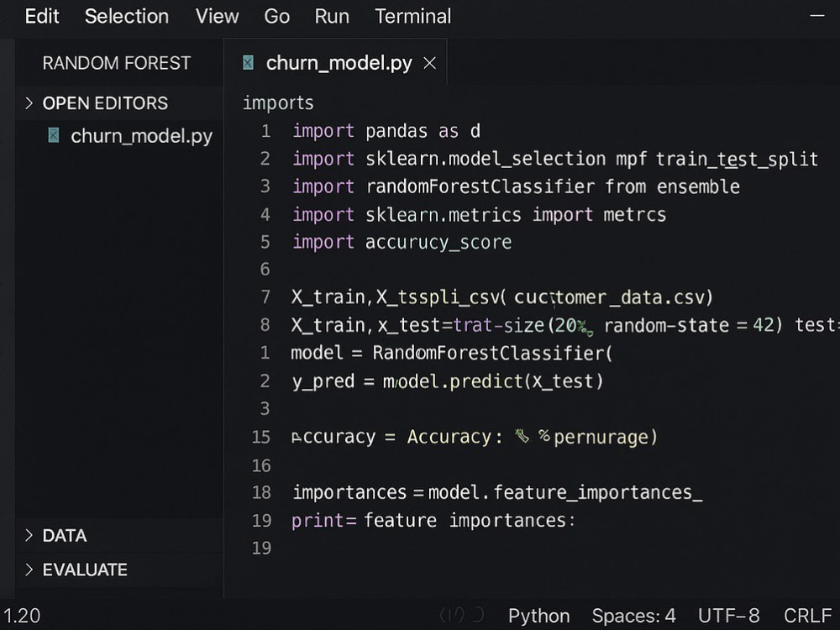This screenshot has height=630, width=840.
Task: Click the 1.20 status bar entry
Action: pos(22,616)
